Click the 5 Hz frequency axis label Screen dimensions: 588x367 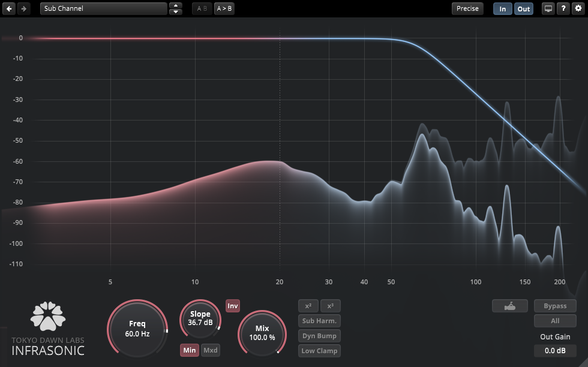tap(110, 282)
